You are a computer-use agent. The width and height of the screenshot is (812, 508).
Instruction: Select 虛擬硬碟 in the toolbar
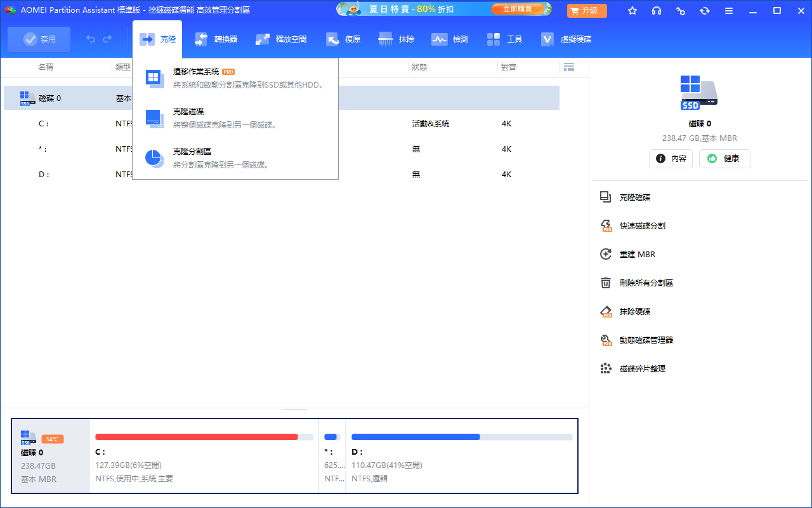pos(566,39)
